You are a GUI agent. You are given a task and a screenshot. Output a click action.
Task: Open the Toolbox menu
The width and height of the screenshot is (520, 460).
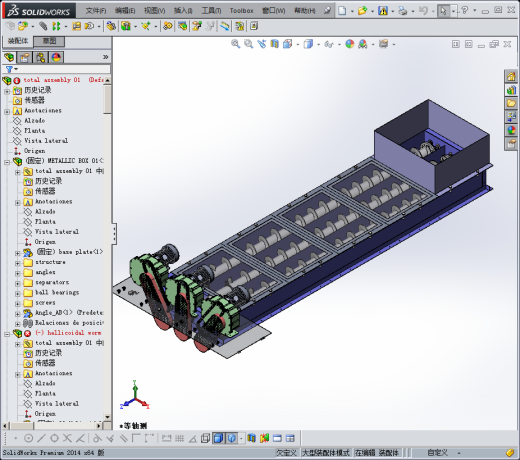pos(241,11)
